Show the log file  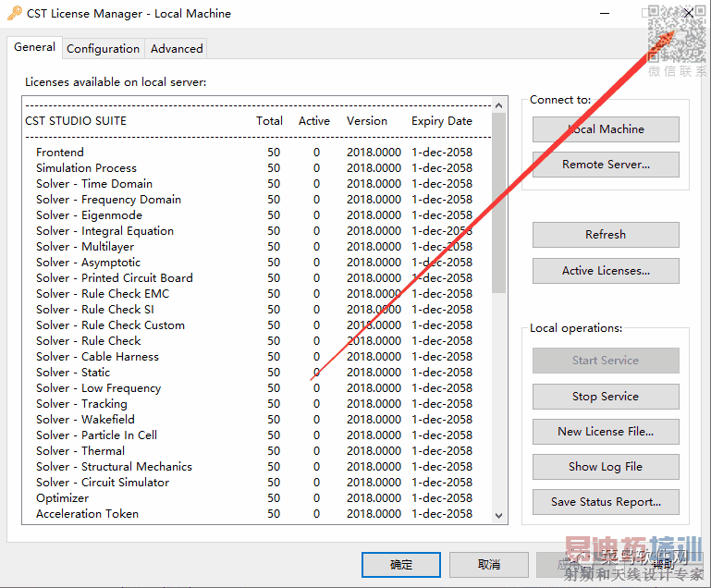[x=606, y=467]
